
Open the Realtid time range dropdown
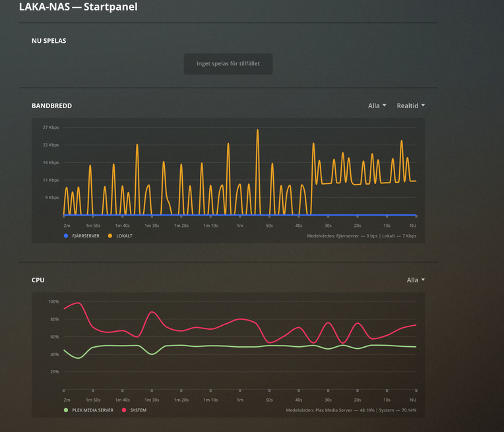tap(410, 106)
